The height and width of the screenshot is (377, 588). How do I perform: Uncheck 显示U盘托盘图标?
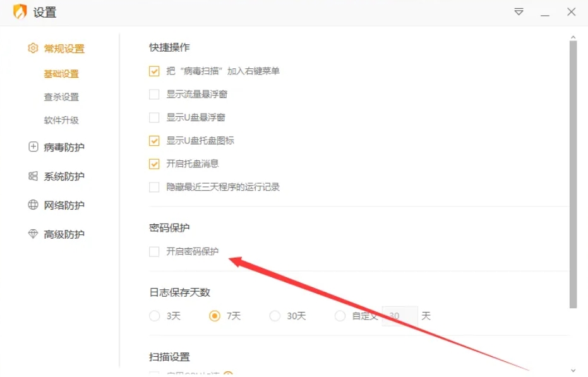pyautogui.click(x=154, y=140)
